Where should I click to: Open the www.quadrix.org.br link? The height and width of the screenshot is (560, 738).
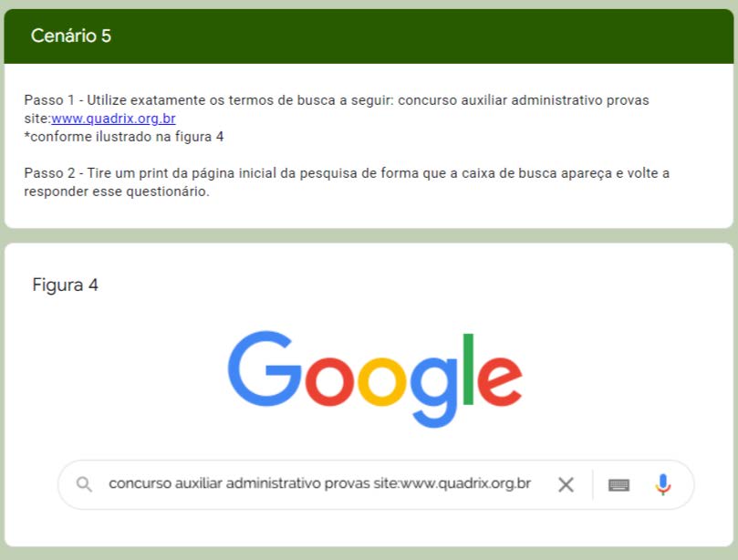113,119
